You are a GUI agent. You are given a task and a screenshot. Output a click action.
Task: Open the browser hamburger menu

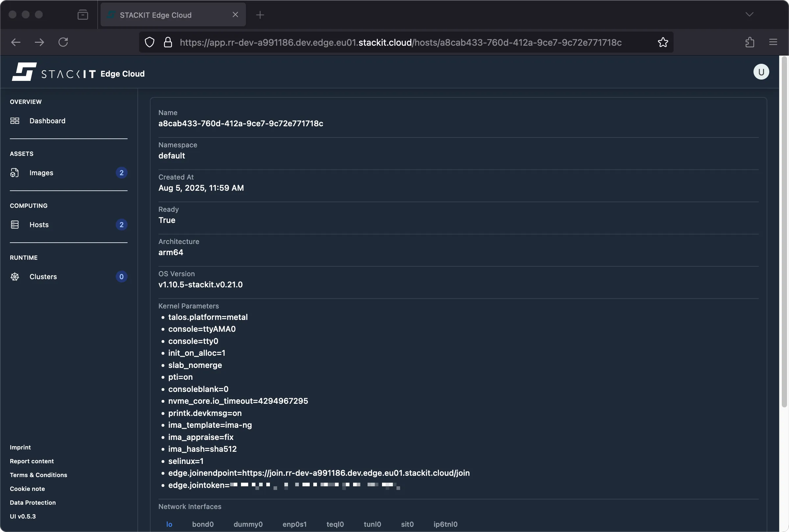pyautogui.click(x=774, y=42)
